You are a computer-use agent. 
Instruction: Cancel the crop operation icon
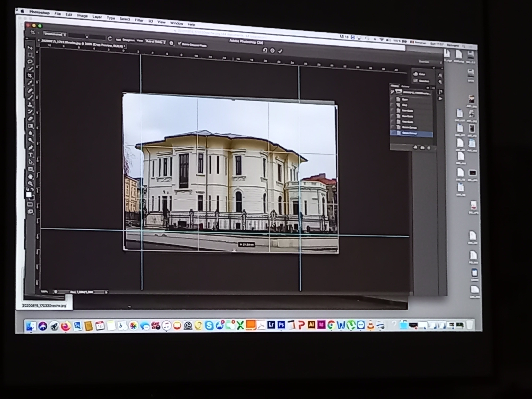tap(273, 51)
